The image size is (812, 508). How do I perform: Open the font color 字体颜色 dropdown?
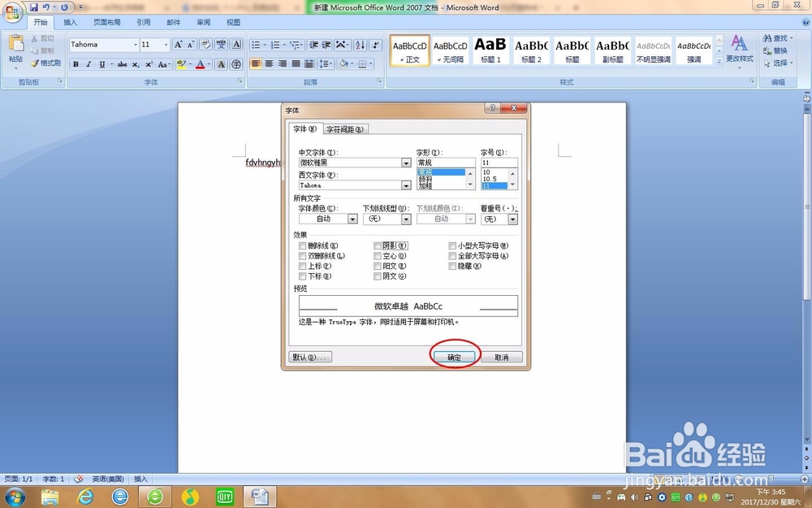[352, 219]
